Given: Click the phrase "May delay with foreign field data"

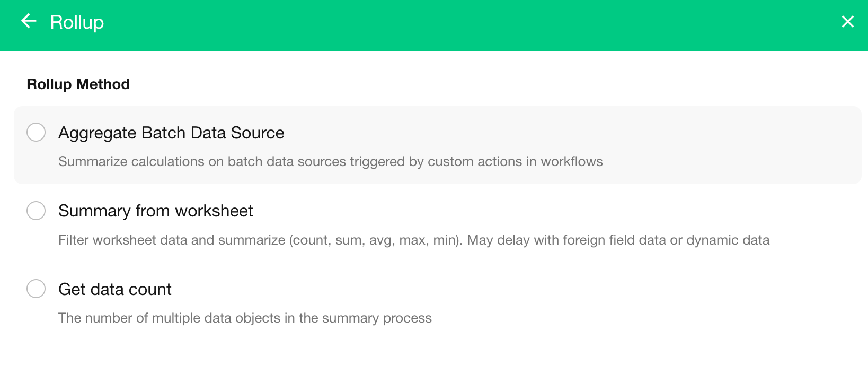Looking at the screenshot, I should (566, 240).
